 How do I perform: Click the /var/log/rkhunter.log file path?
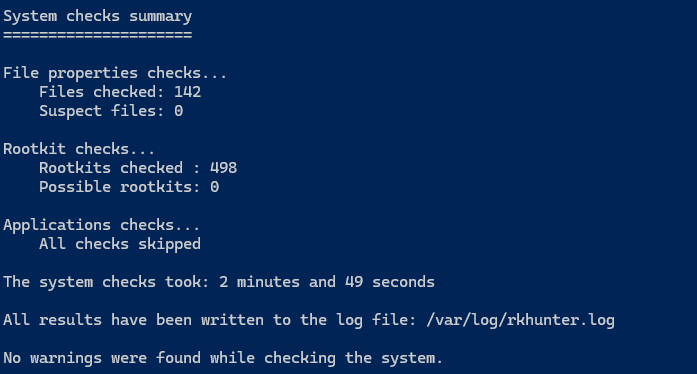tap(520, 320)
